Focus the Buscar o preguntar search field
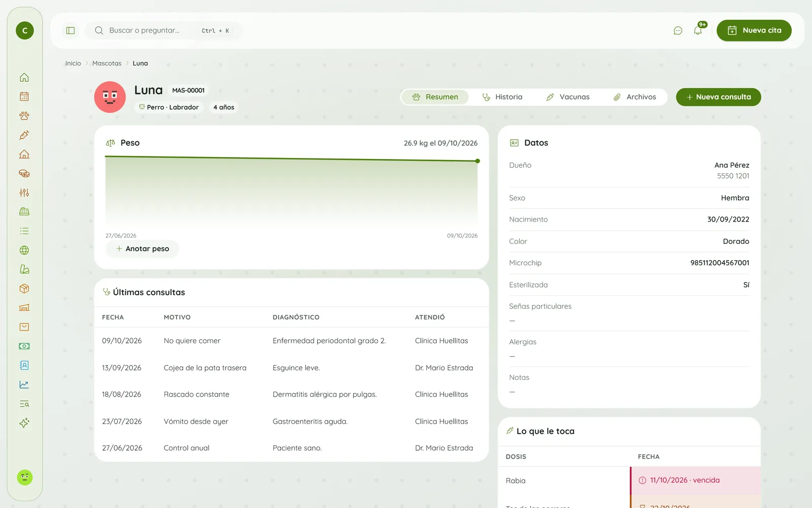 [163, 30]
